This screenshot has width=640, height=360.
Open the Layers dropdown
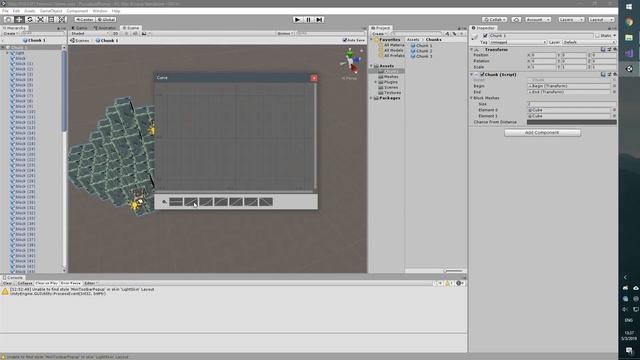(571, 20)
